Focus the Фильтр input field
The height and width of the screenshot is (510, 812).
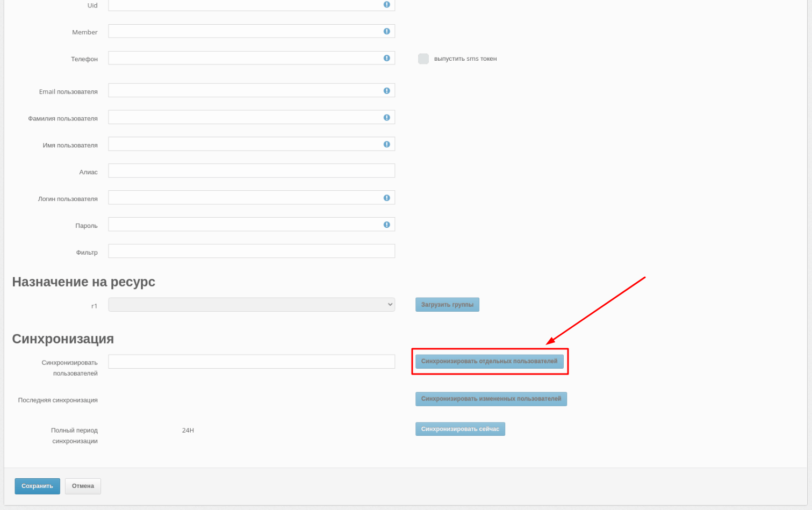point(251,251)
